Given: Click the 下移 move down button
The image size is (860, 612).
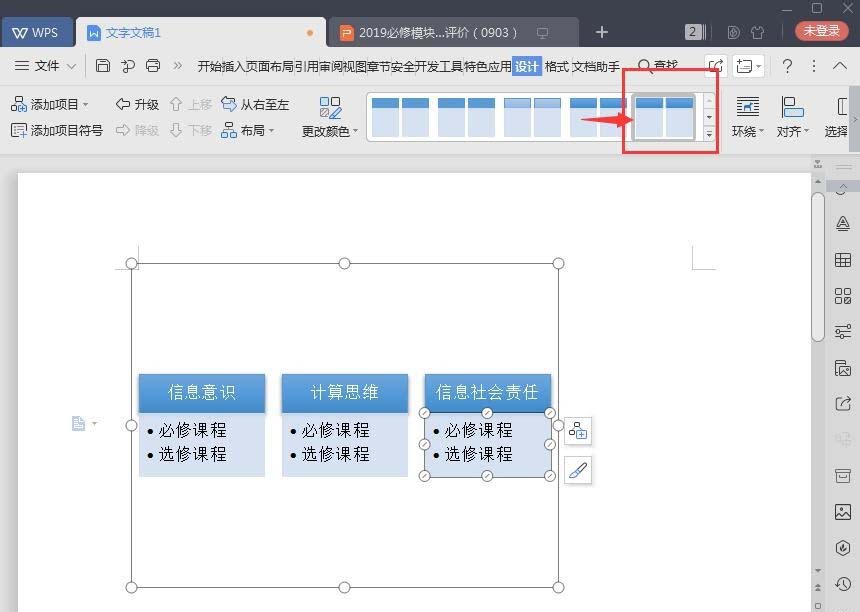Looking at the screenshot, I should [x=191, y=131].
